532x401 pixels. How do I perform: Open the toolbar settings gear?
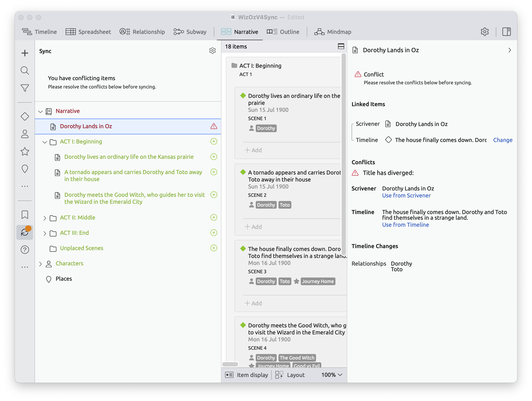coord(485,31)
